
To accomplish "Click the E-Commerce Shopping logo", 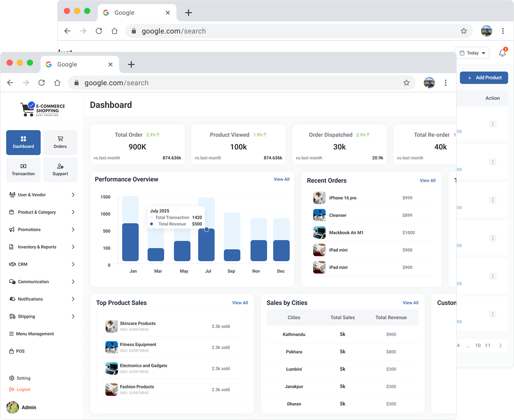I will point(43,109).
